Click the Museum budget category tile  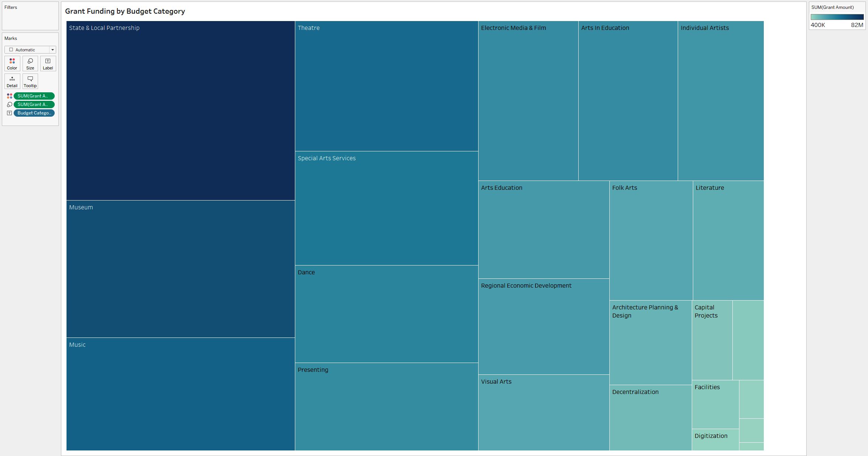point(179,269)
